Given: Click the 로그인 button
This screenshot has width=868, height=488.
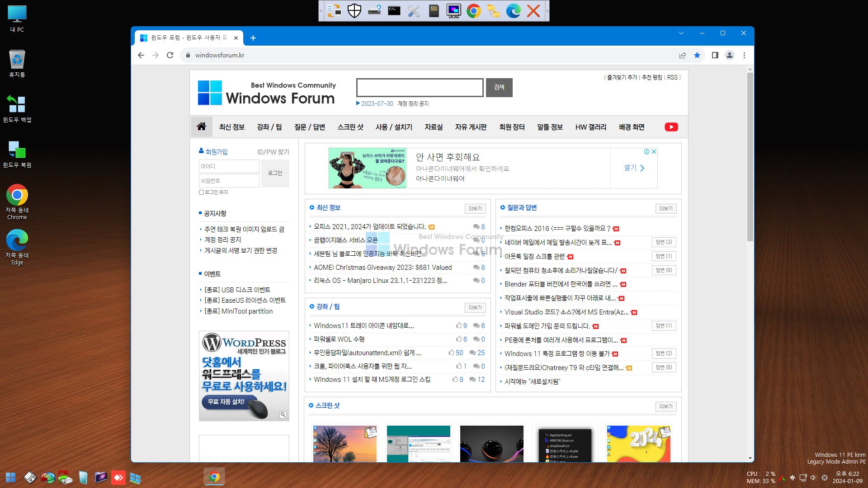Looking at the screenshot, I should [275, 173].
